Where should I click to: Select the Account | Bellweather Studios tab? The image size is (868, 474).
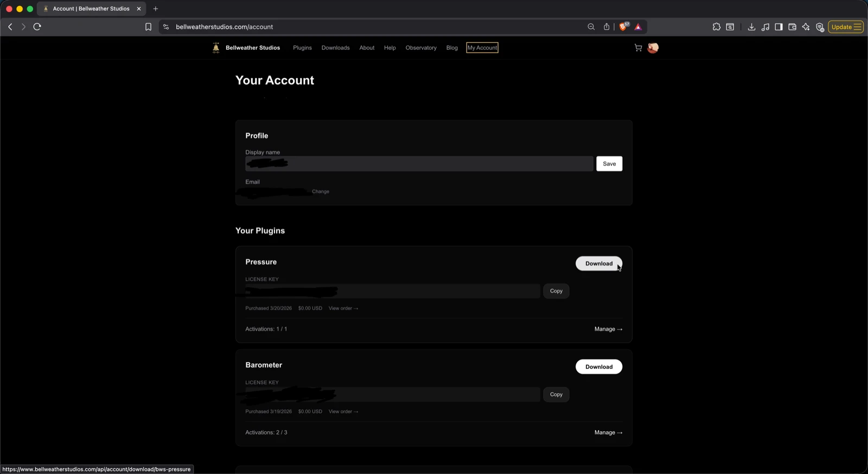click(91, 9)
